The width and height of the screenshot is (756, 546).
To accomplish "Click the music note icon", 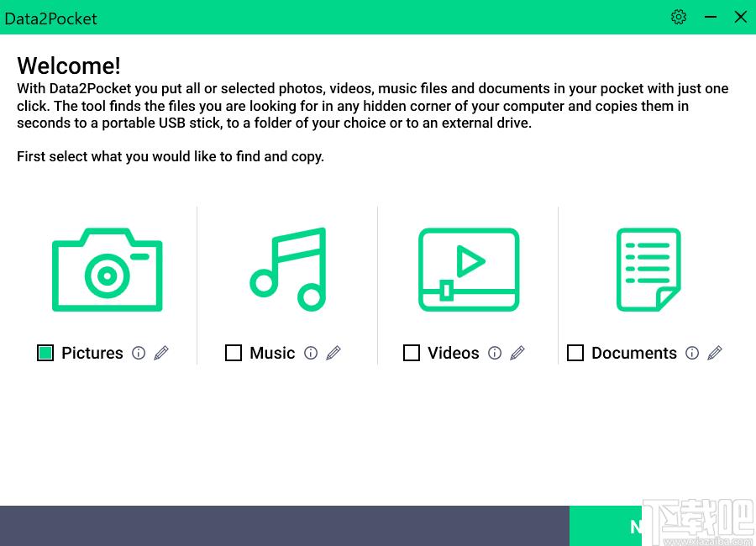I will coord(288,269).
